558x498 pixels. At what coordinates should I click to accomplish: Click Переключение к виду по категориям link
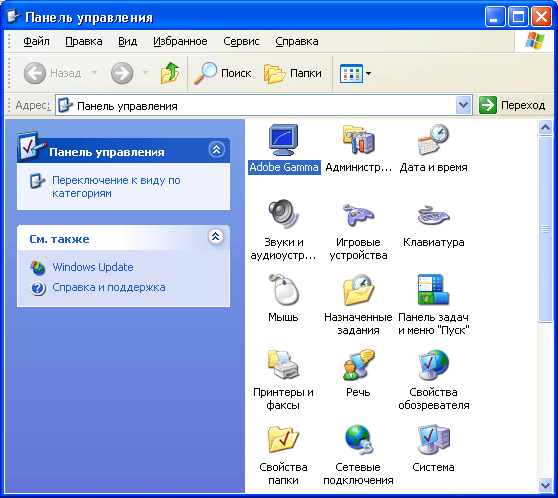click(116, 187)
